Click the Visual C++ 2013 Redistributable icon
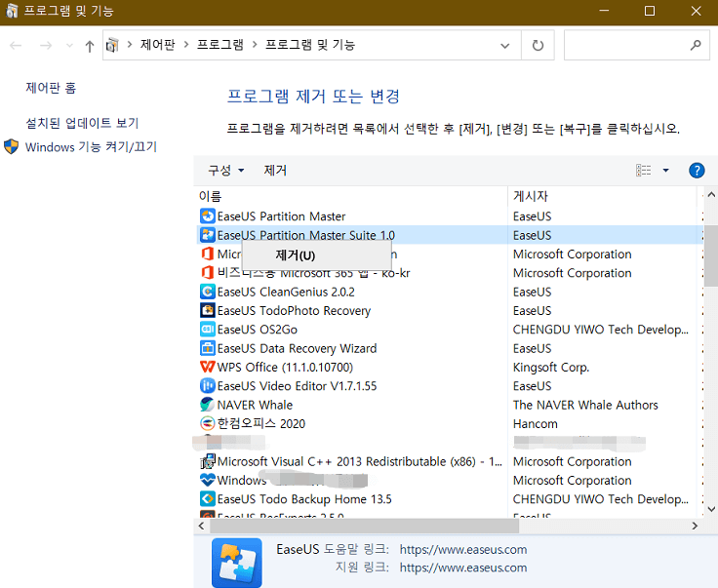The height and width of the screenshot is (588, 718). pos(208,461)
